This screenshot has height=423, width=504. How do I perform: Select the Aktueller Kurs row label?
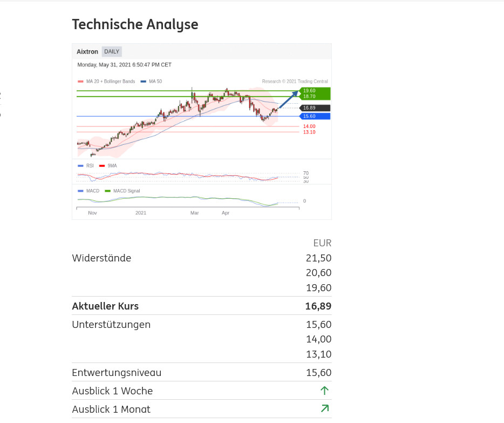[x=105, y=306]
